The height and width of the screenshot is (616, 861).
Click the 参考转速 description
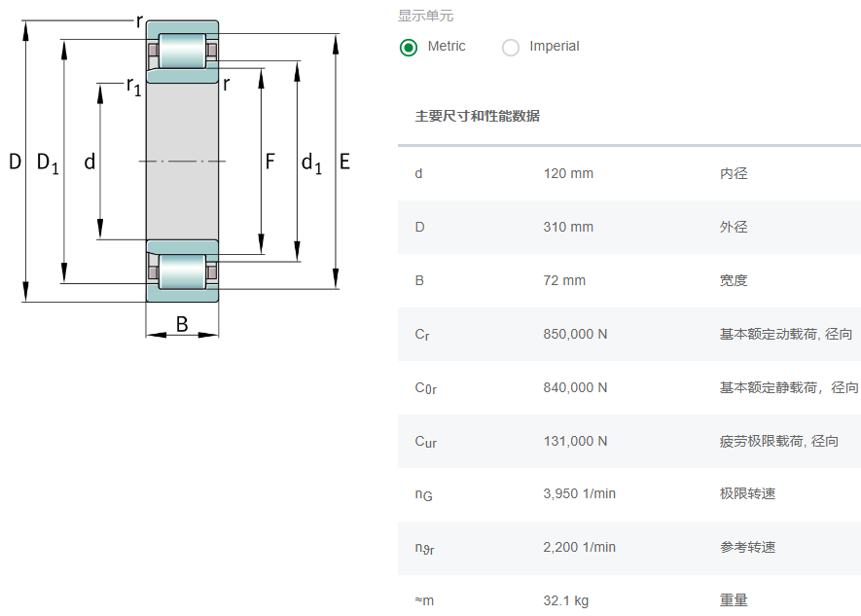[747, 547]
